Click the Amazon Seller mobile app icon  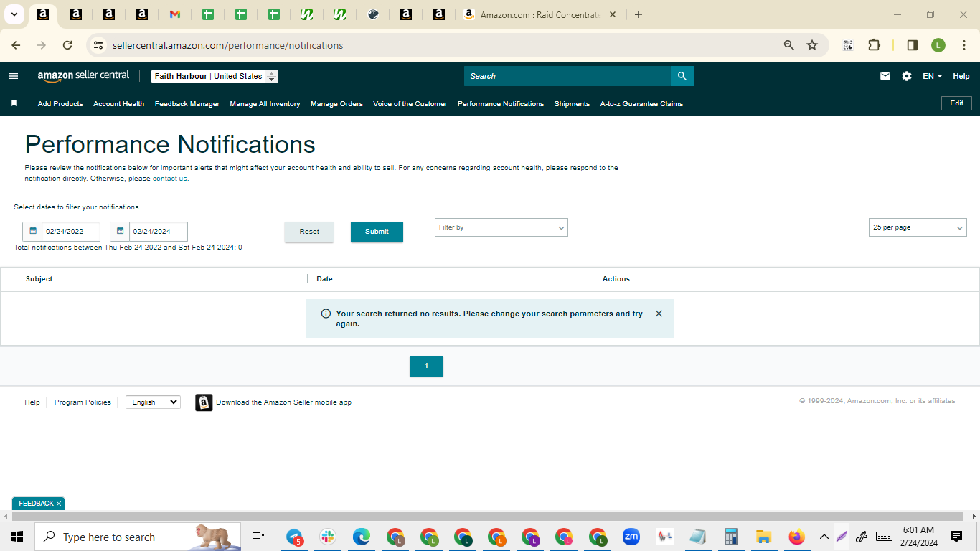coord(204,402)
